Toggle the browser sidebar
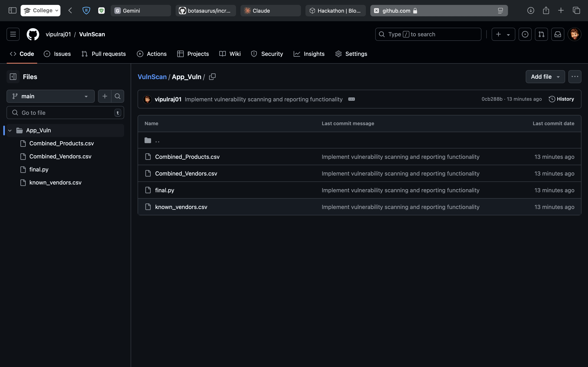Viewport: 588px width, 367px height. (x=12, y=10)
